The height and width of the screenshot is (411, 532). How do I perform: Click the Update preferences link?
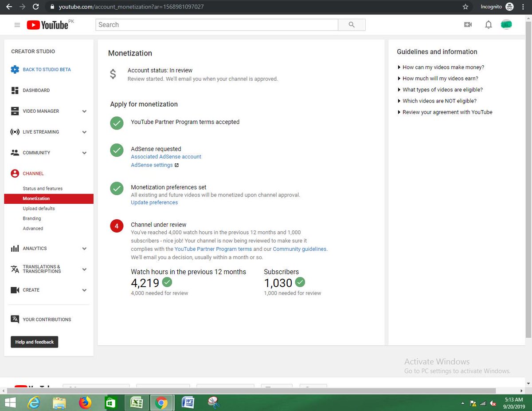(x=154, y=202)
